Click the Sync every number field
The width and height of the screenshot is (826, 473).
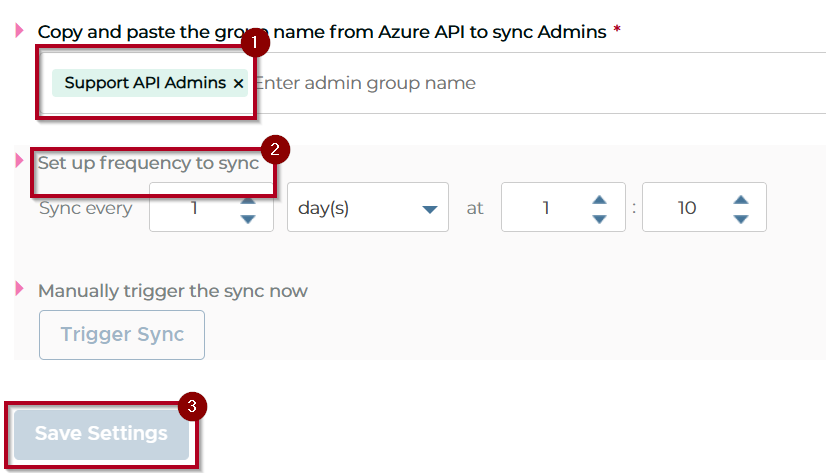pos(211,208)
